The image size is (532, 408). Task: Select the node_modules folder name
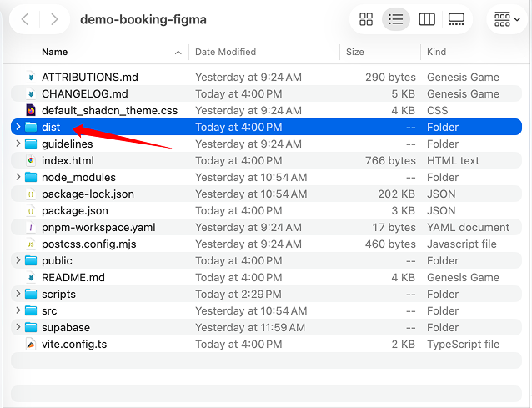tap(78, 177)
